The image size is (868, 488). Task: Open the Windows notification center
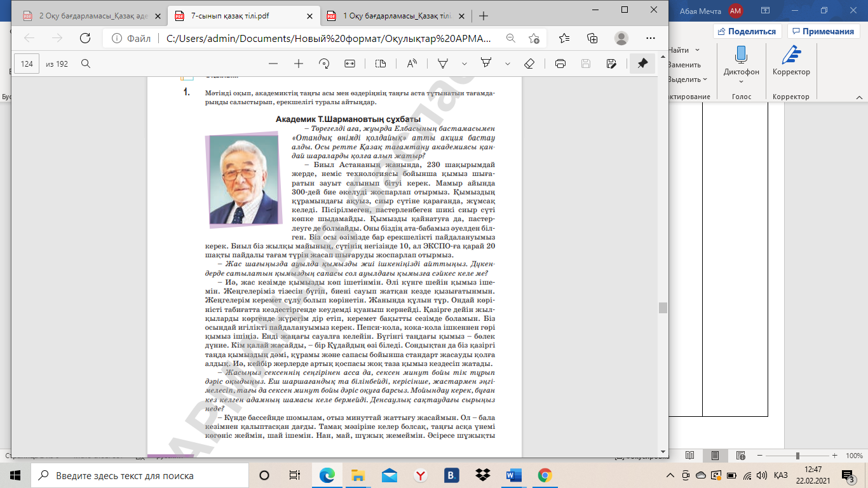click(x=848, y=475)
